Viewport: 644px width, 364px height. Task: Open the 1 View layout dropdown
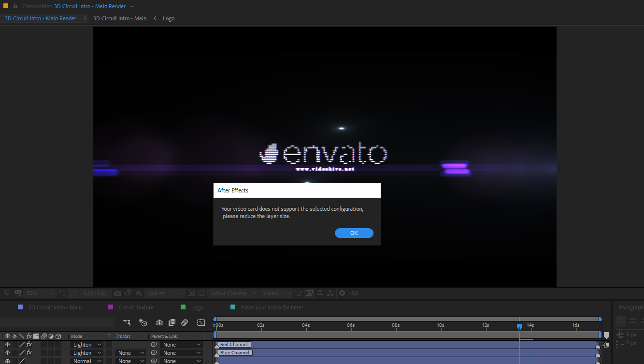click(x=276, y=293)
